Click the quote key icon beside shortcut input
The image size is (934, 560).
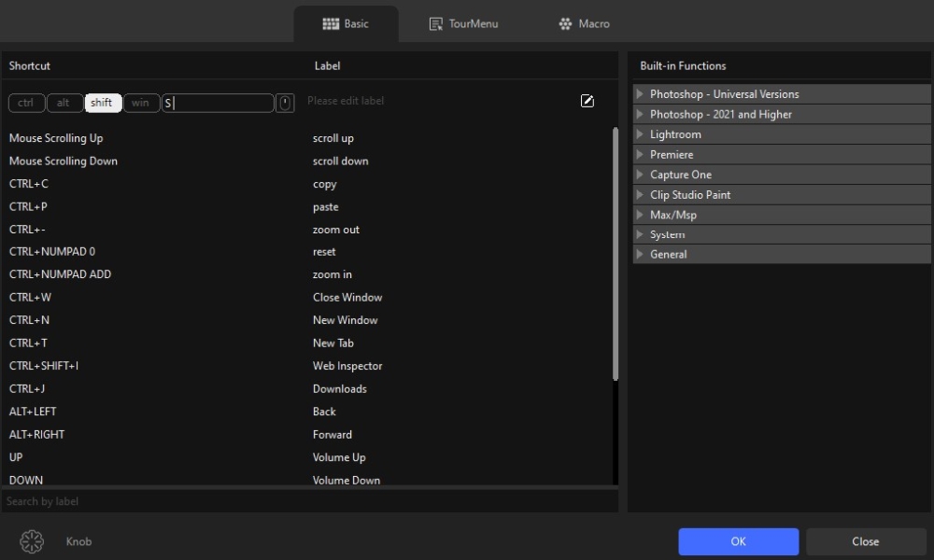(285, 103)
